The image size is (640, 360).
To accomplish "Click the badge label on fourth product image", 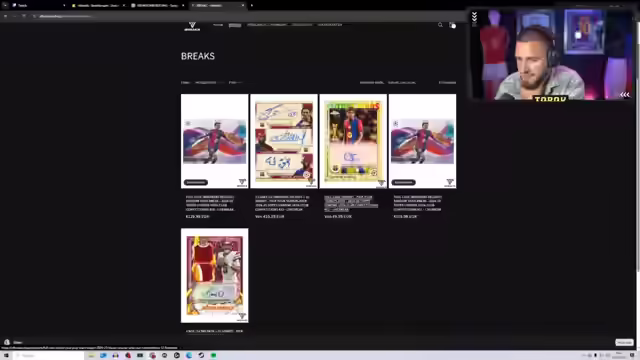I will point(404,182).
